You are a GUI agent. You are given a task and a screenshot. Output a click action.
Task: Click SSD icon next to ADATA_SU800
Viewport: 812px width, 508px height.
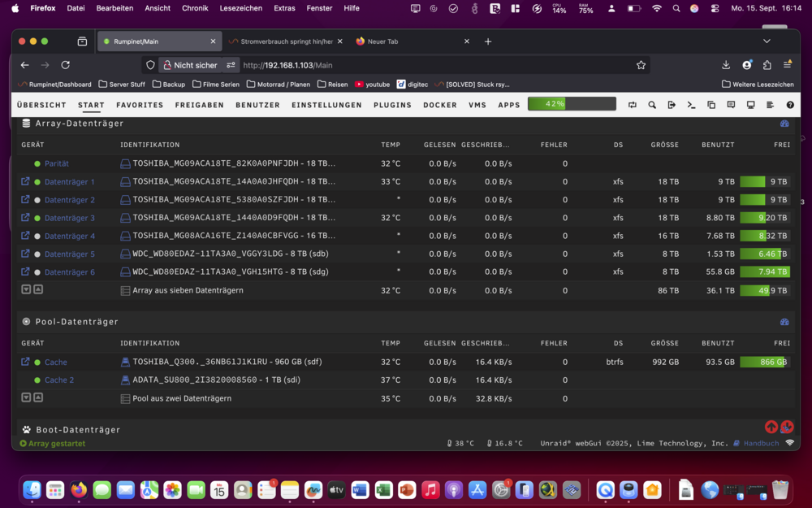coord(125,380)
